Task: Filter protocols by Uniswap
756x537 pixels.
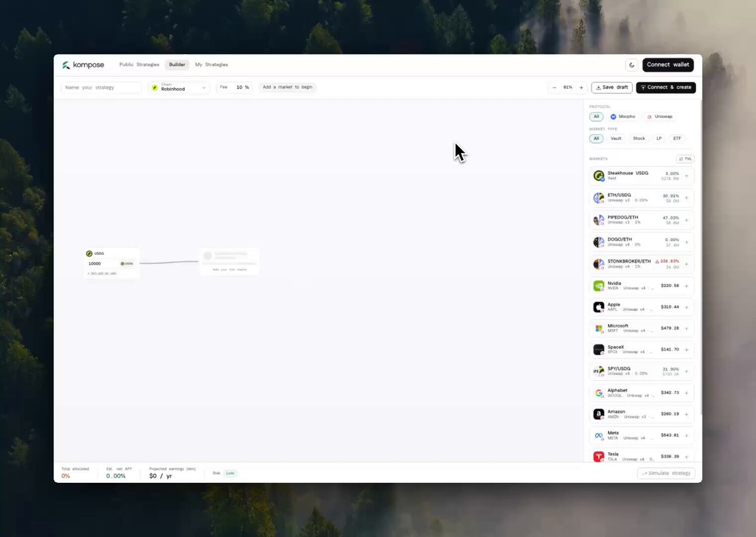Action: pyautogui.click(x=660, y=116)
